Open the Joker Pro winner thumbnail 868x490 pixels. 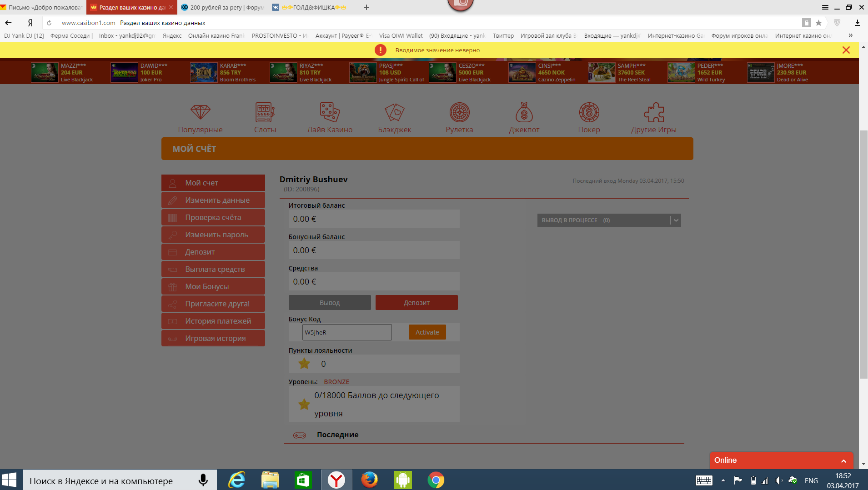[x=124, y=72]
